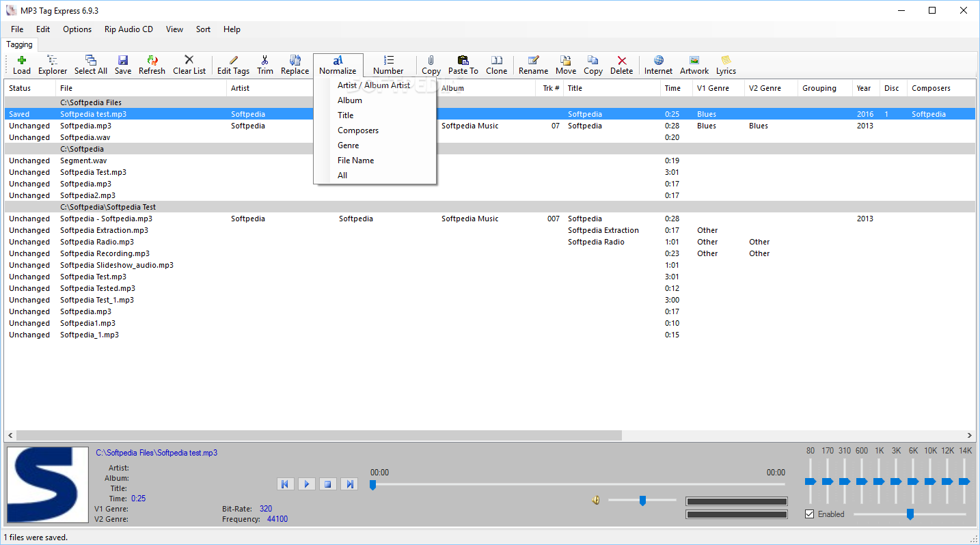
Task: Open the File menu
Action: 17,29
